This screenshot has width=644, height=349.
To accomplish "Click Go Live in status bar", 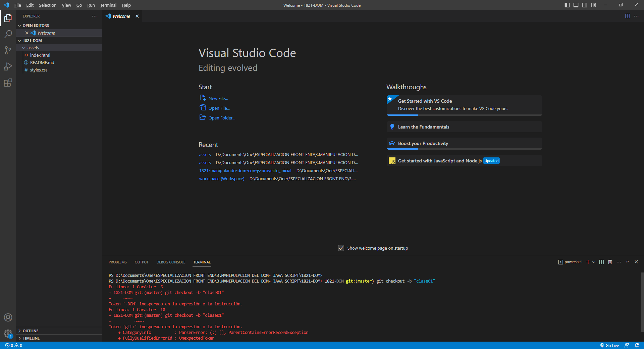I will 609,345.
